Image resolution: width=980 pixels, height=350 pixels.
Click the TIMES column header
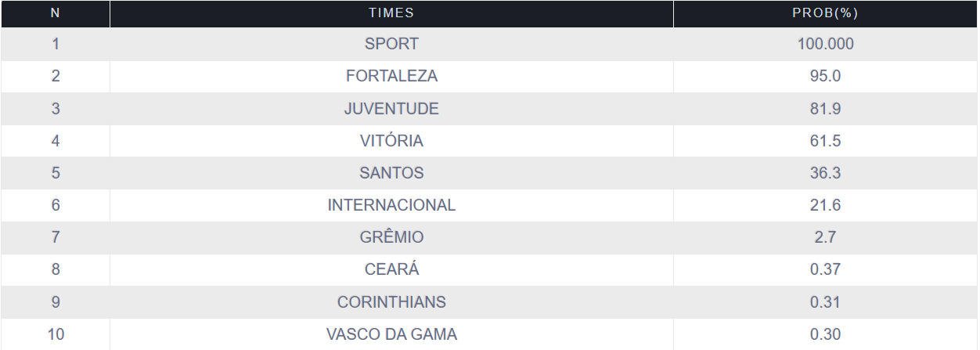[391, 13]
